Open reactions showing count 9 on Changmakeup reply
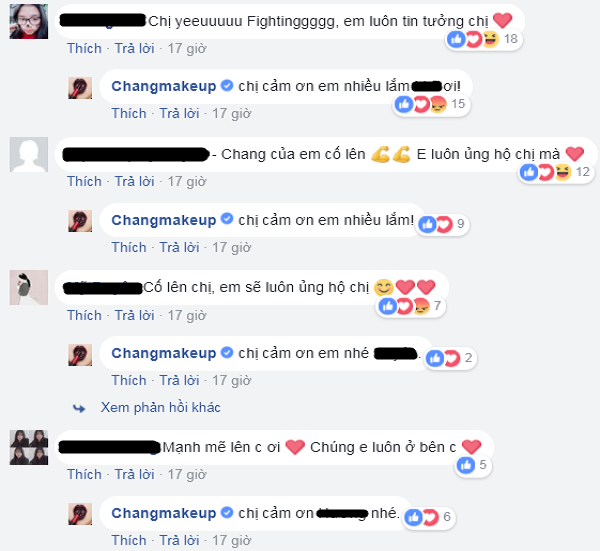 [442, 224]
